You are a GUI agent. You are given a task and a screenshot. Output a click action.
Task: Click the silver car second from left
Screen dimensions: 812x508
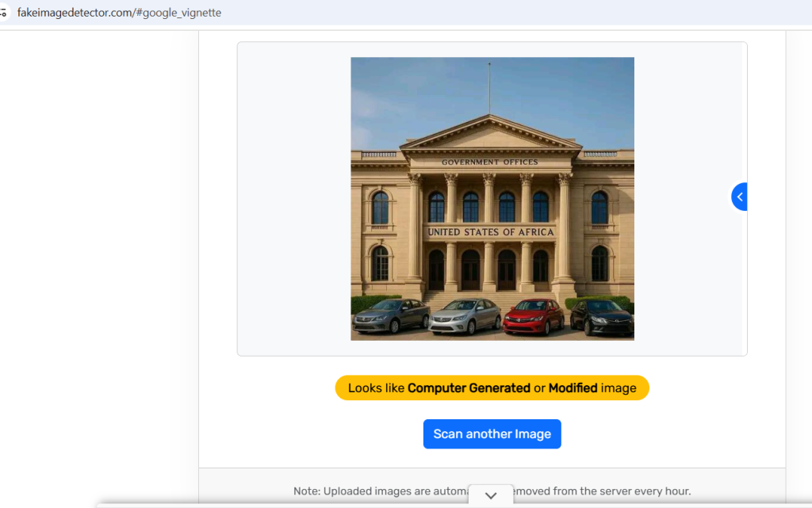click(x=465, y=315)
